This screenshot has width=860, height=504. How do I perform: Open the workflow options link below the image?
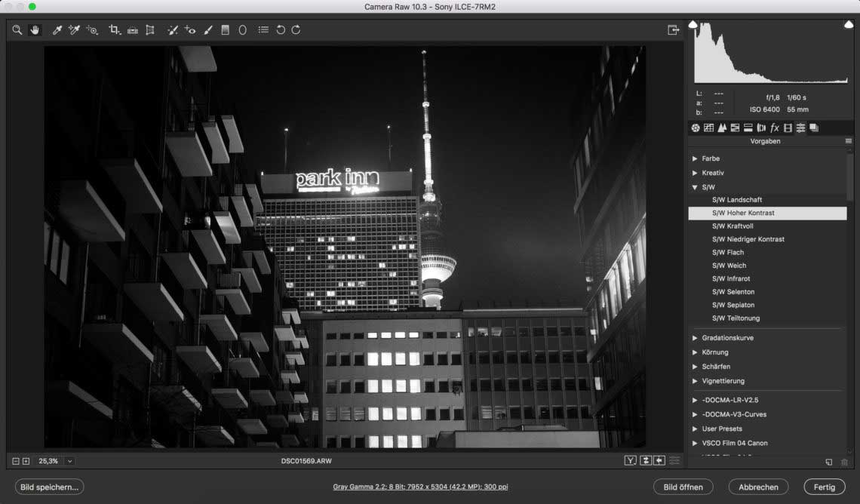click(420, 487)
